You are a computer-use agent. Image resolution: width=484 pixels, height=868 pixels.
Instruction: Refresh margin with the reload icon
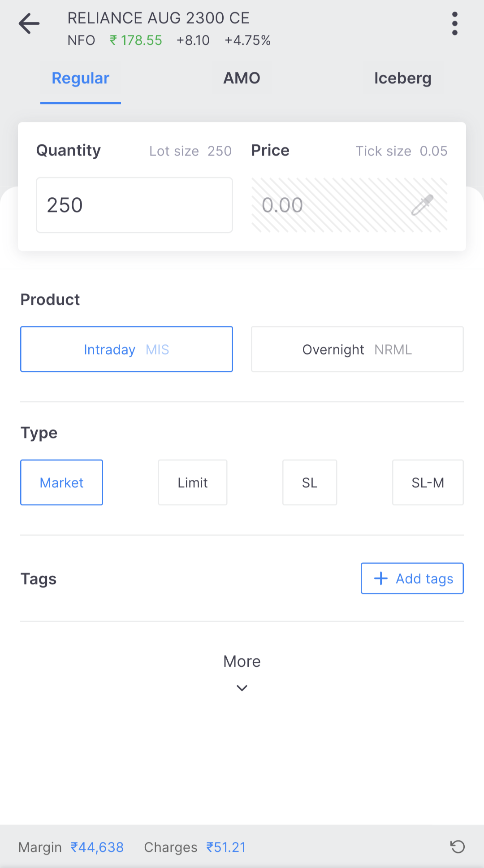(458, 846)
